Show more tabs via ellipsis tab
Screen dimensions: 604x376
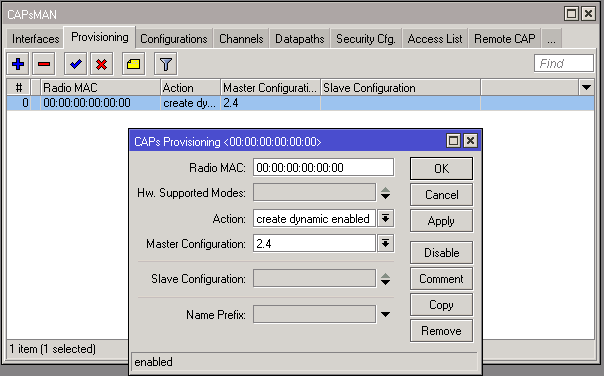(x=552, y=39)
